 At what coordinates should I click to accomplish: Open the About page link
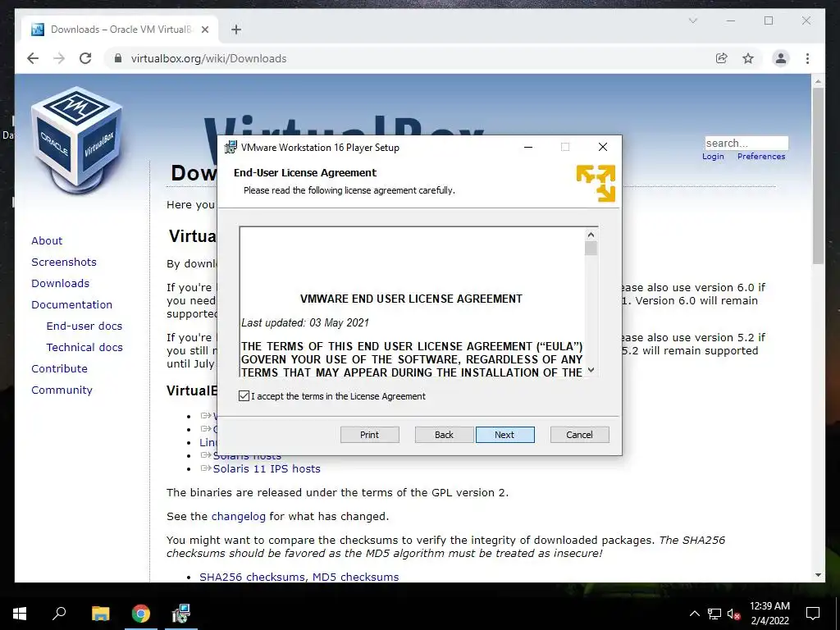pyautogui.click(x=47, y=240)
